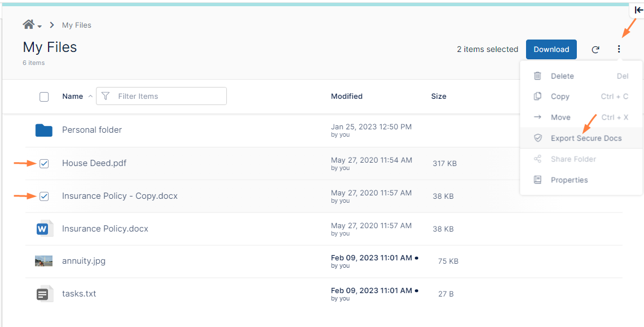Click the Filter Items input field

click(x=167, y=97)
